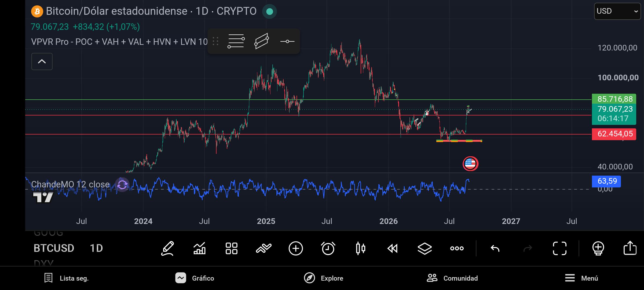Open the Comunidad tab
The width and height of the screenshot is (644, 290).
pos(452,278)
